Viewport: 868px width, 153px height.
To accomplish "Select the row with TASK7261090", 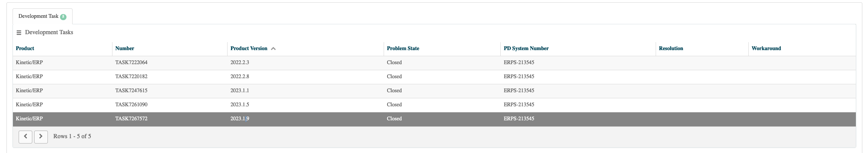I will [x=434, y=105].
